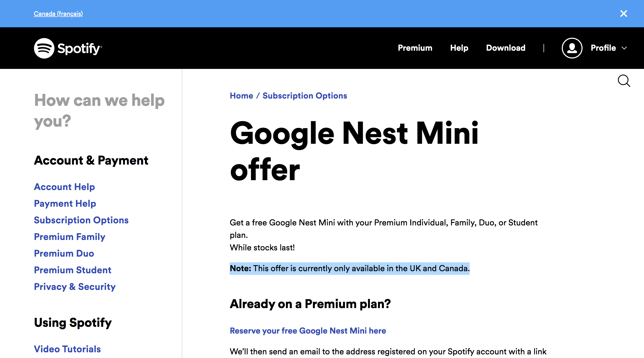Open the Download page
Image resolution: width=644 pixels, height=358 pixels.
[506, 48]
